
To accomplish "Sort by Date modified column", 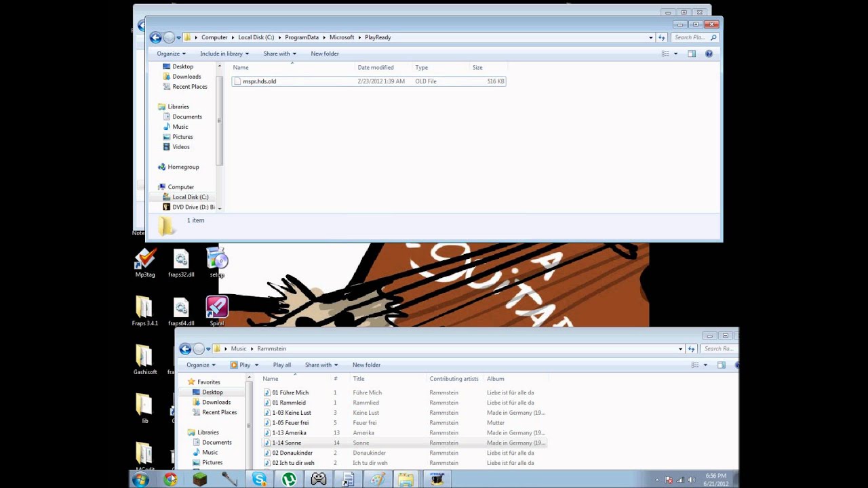I will (384, 68).
